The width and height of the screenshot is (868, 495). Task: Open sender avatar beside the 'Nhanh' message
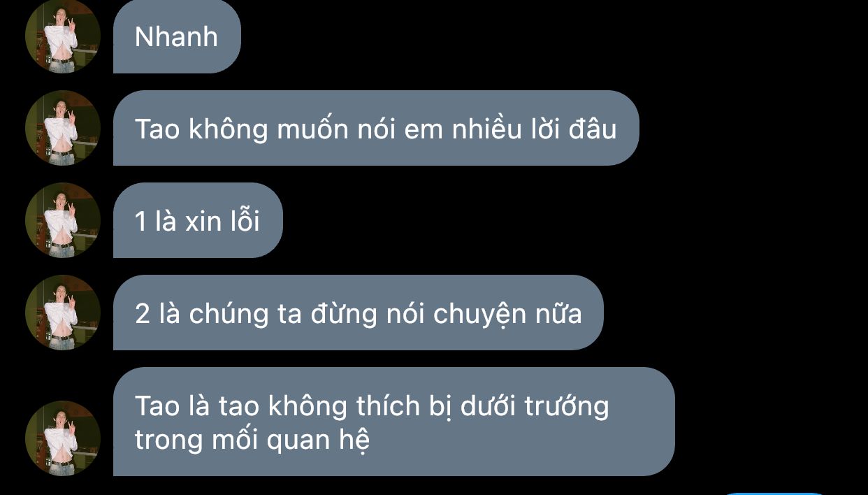click(63, 36)
